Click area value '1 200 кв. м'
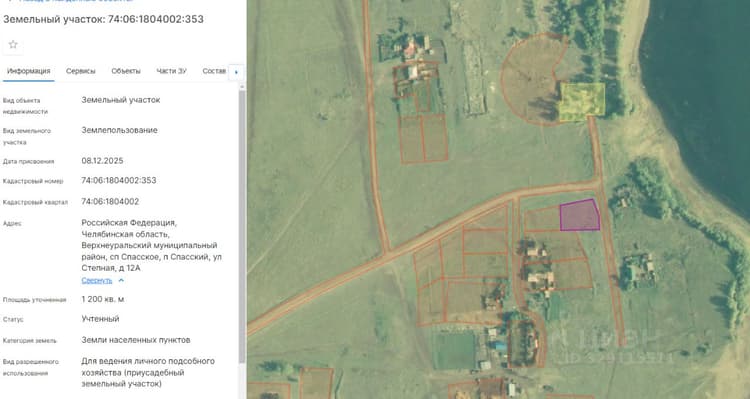 click(x=103, y=299)
